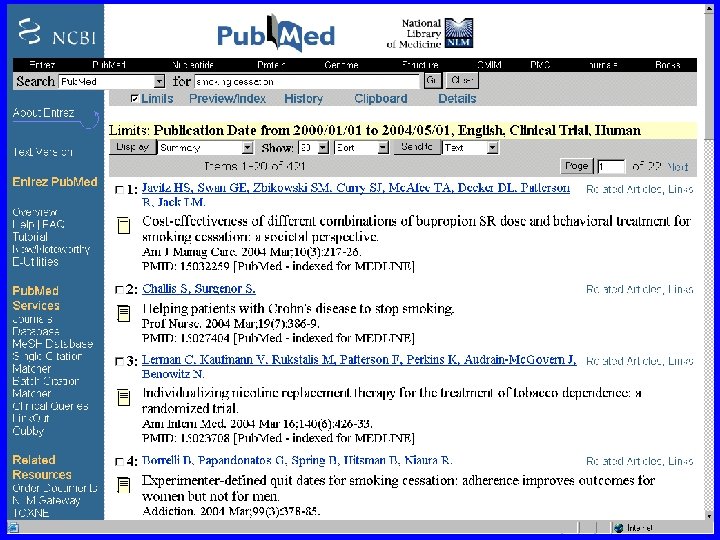Image resolution: width=720 pixels, height=540 pixels.
Task: Open the Tutorial sidebar link
Action: point(30,237)
